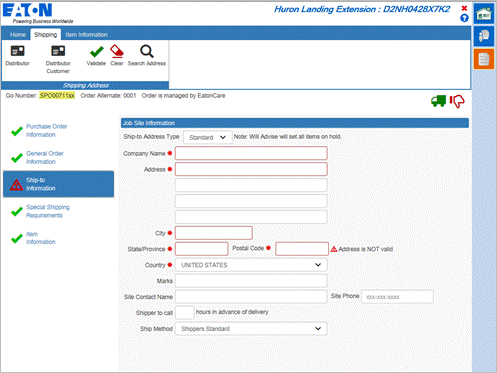Click 'Order is managed by EatonCare' text

coord(183,96)
